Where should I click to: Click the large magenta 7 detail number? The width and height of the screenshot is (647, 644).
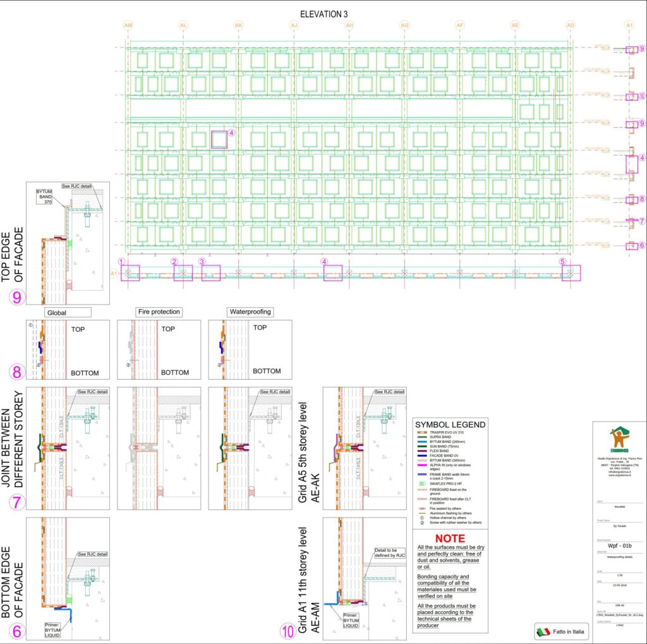(17, 502)
